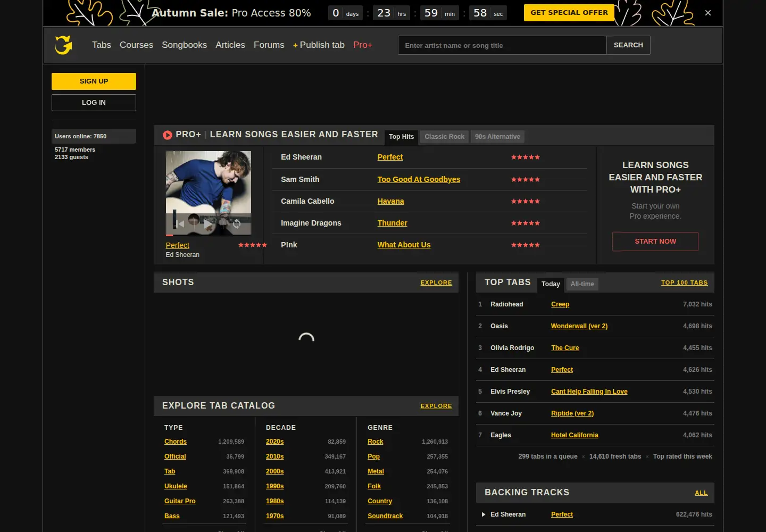Screen dimensions: 766x532
Task: Open the Creep tab by Radiohead
Action: (x=560, y=304)
